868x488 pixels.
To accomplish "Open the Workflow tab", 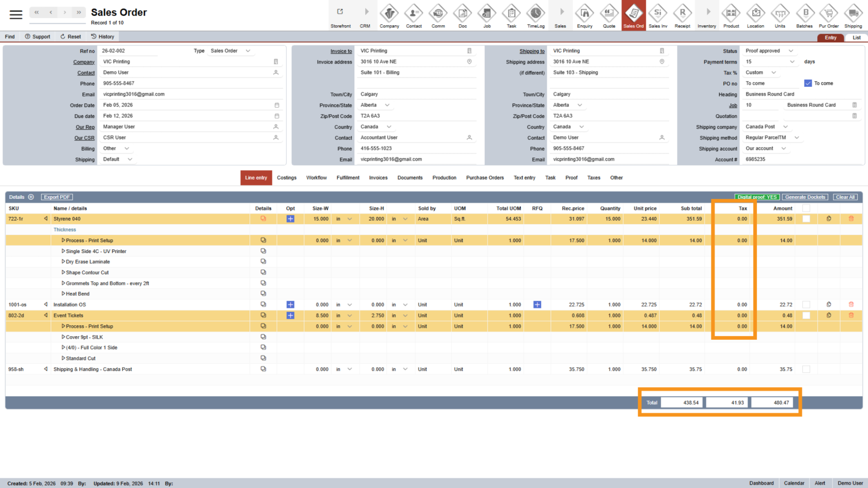I will 316,178.
